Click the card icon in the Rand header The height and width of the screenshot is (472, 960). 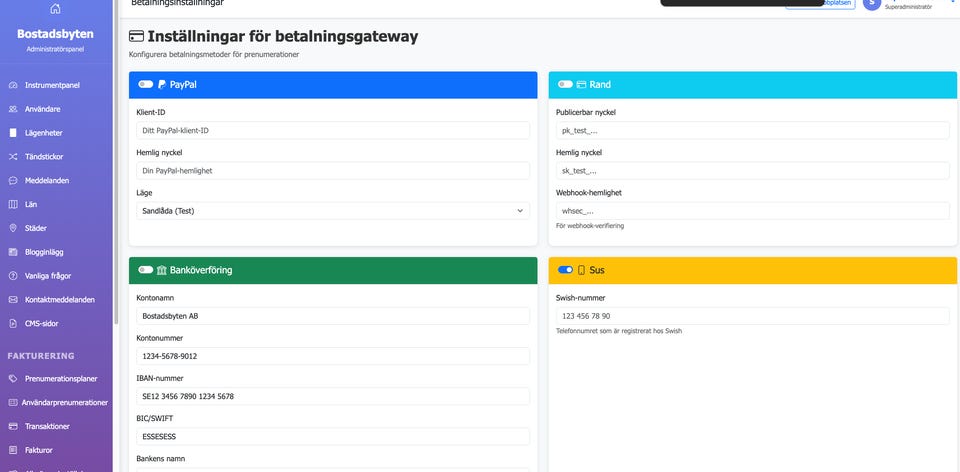click(581, 84)
